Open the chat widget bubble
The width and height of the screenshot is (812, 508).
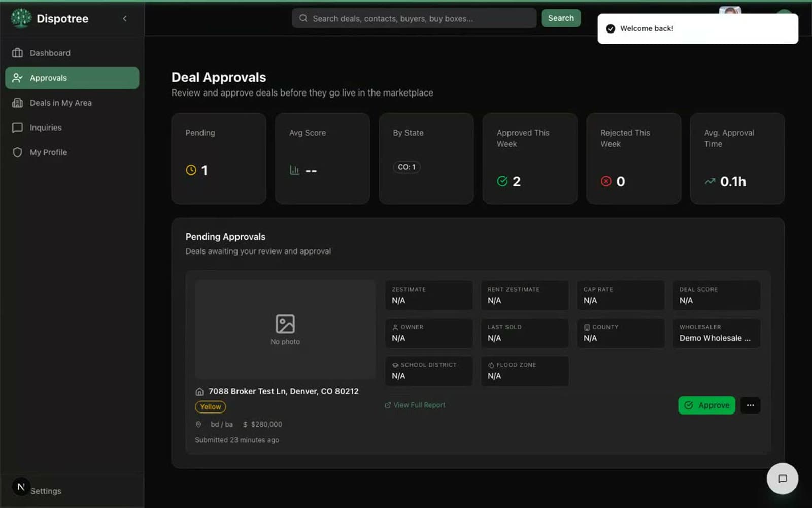coord(782,479)
